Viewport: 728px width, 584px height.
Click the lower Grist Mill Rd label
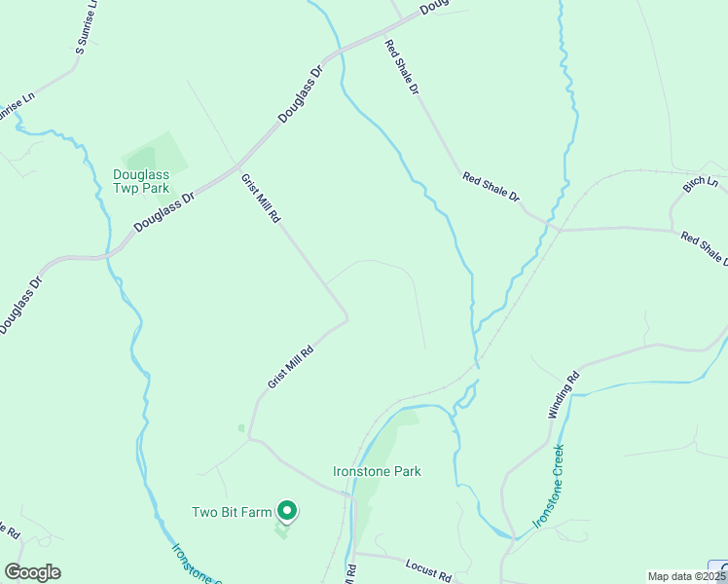click(291, 367)
